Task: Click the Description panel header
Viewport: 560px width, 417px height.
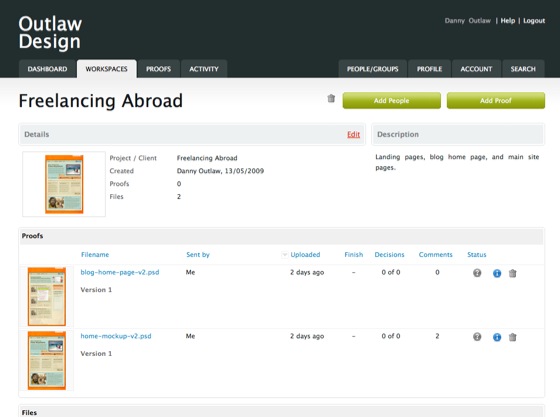Action: click(x=458, y=134)
